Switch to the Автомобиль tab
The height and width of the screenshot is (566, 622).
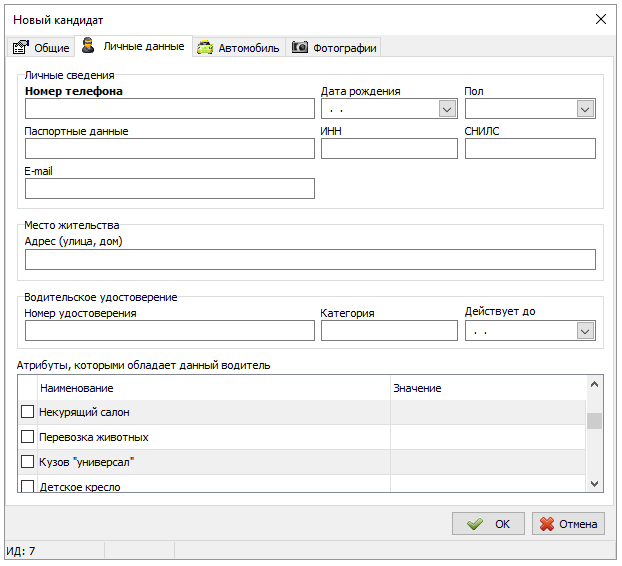point(238,48)
